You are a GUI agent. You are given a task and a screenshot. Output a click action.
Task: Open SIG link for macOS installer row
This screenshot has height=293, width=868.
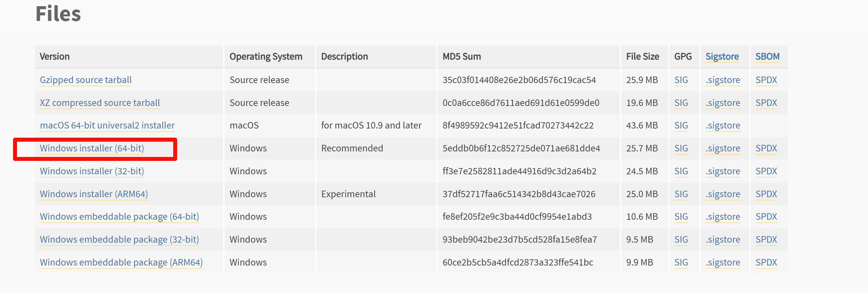(x=681, y=126)
